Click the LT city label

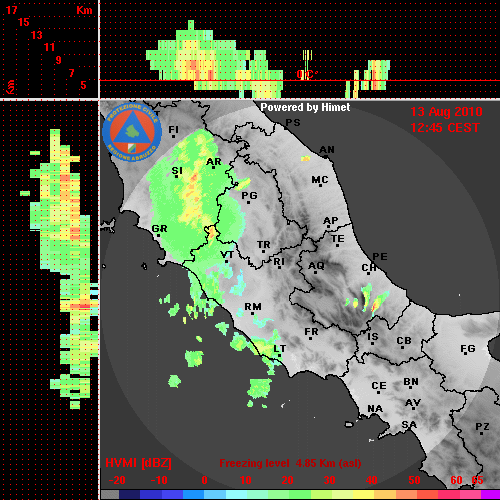(280, 349)
